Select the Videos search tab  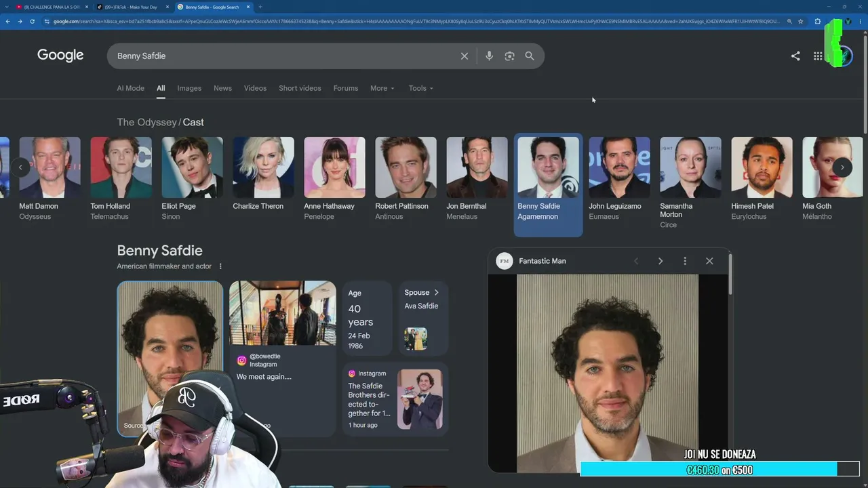pos(255,88)
